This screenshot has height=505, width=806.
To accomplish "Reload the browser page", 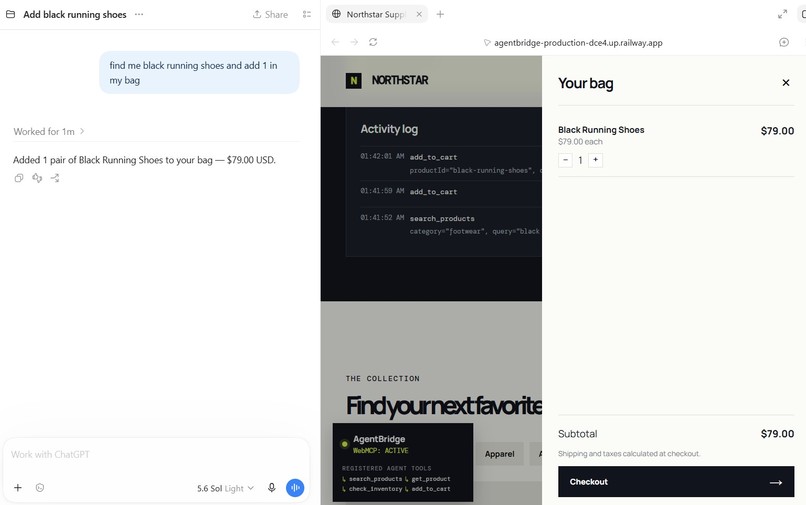I will click(x=373, y=42).
